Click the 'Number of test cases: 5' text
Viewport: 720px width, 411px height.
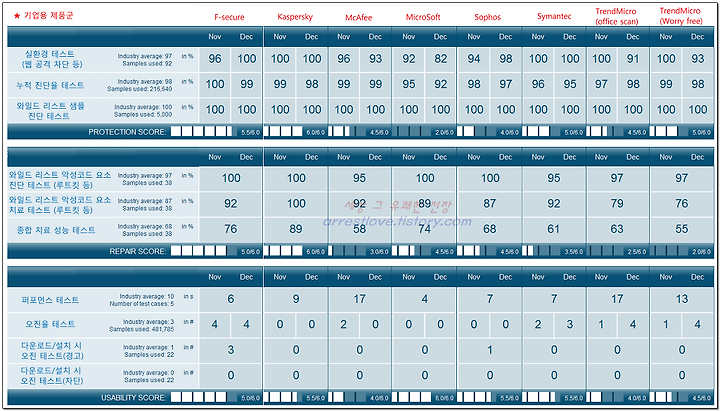[x=142, y=304]
